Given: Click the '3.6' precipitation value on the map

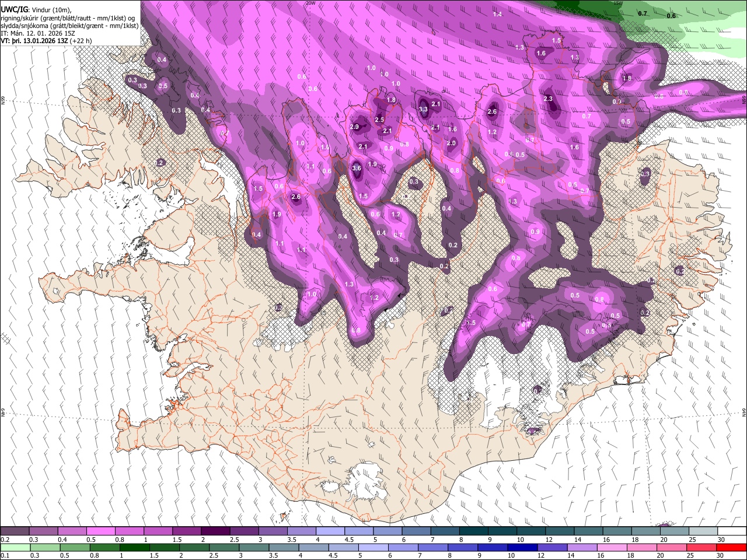Looking at the screenshot, I should (357, 168).
